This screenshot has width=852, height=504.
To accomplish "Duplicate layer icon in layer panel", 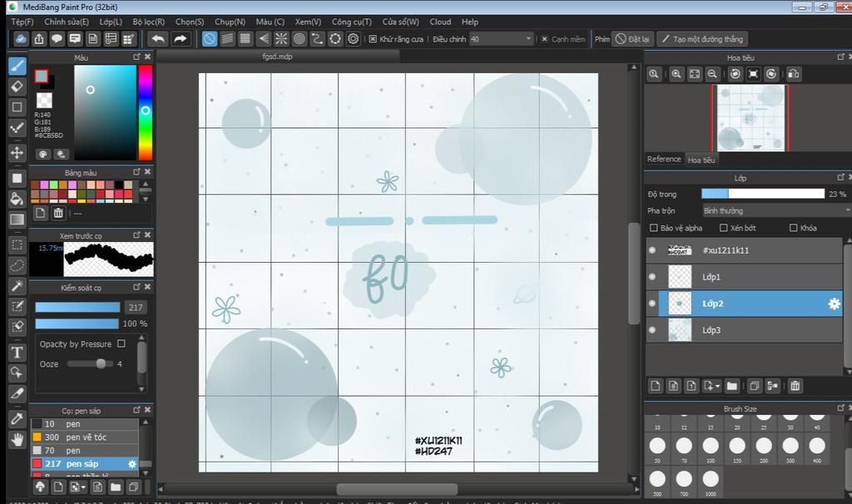I will pyautogui.click(x=754, y=386).
